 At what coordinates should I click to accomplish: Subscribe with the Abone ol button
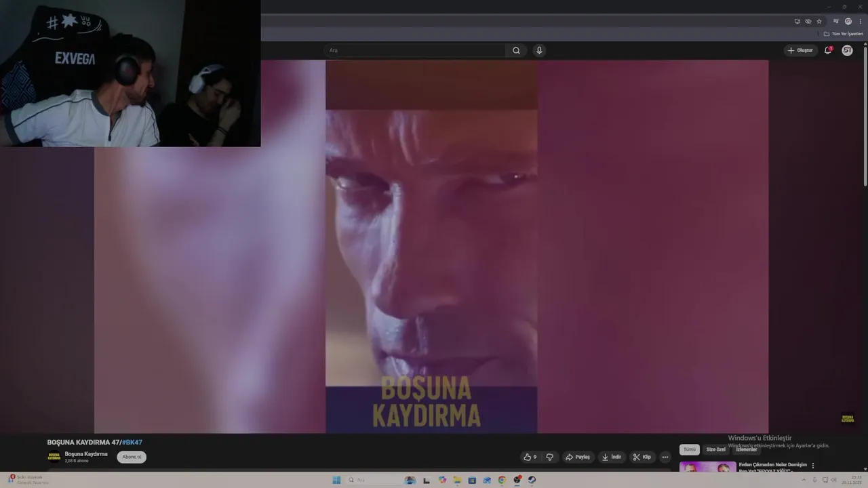tap(132, 457)
